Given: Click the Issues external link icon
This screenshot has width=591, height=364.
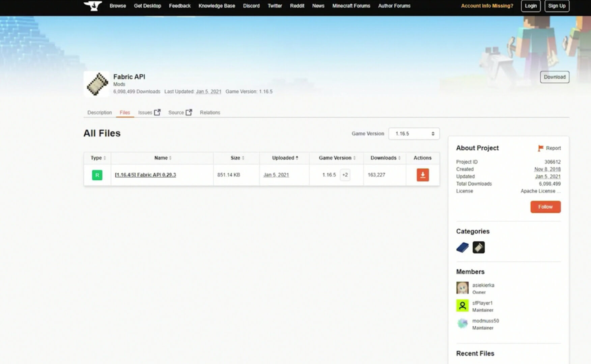Looking at the screenshot, I should 157,112.
